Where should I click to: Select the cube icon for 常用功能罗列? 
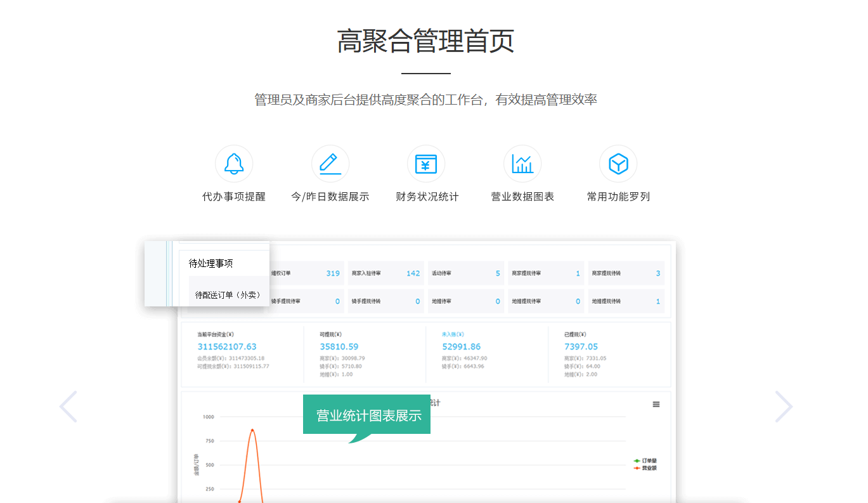pos(618,164)
